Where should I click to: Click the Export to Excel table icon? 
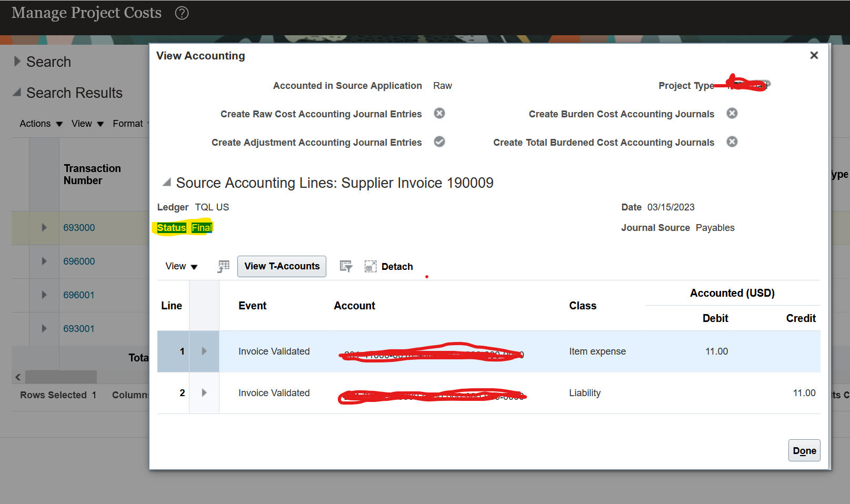click(x=224, y=266)
